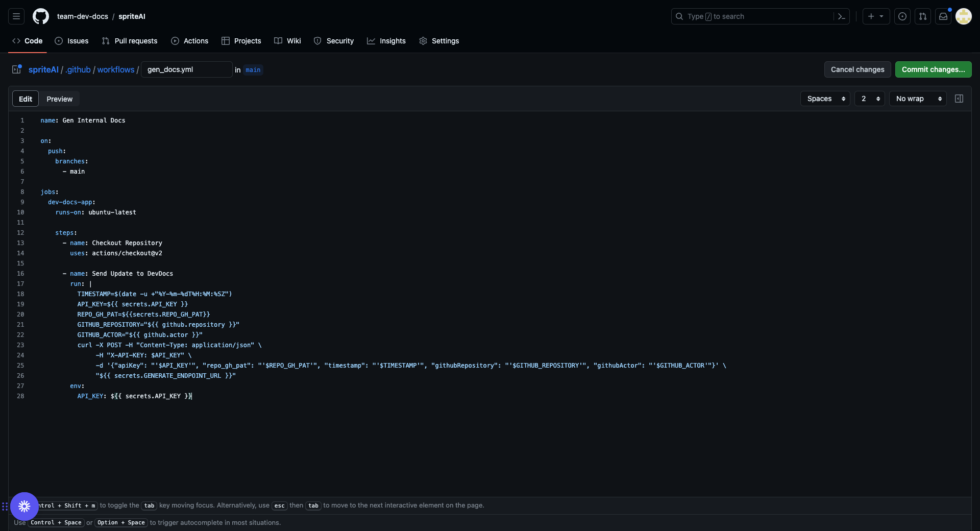980x531 pixels.
Task: Click the Cancel changes button
Action: 857,69
